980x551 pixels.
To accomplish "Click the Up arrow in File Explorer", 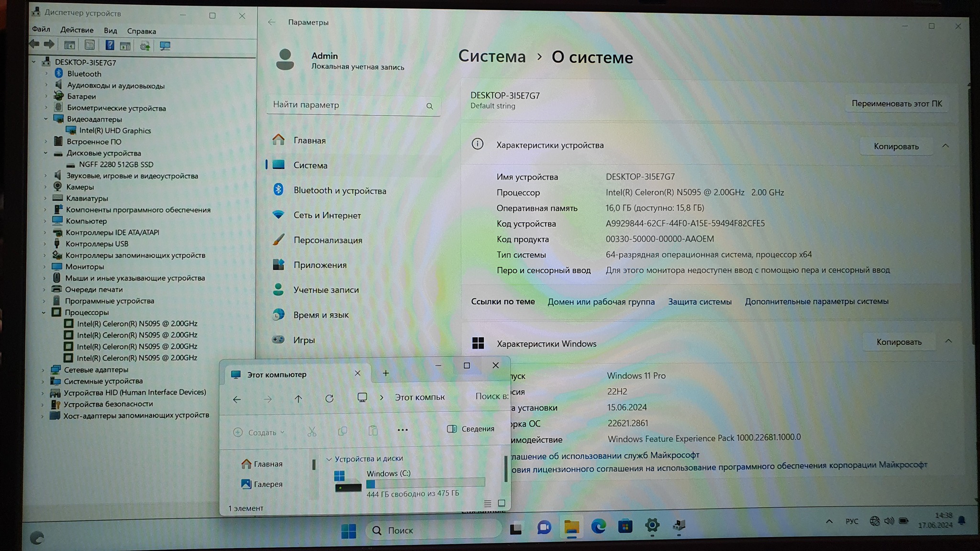I will point(298,399).
